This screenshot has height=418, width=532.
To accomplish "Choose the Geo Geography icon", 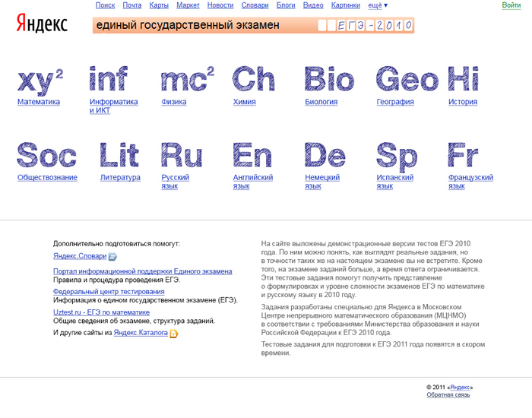I will (407, 79).
